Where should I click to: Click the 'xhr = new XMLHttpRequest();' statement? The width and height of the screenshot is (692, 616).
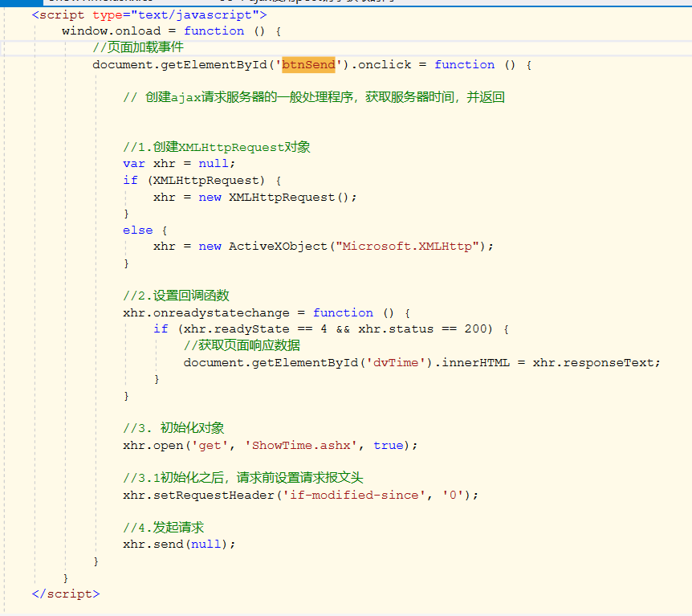(x=254, y=197)
